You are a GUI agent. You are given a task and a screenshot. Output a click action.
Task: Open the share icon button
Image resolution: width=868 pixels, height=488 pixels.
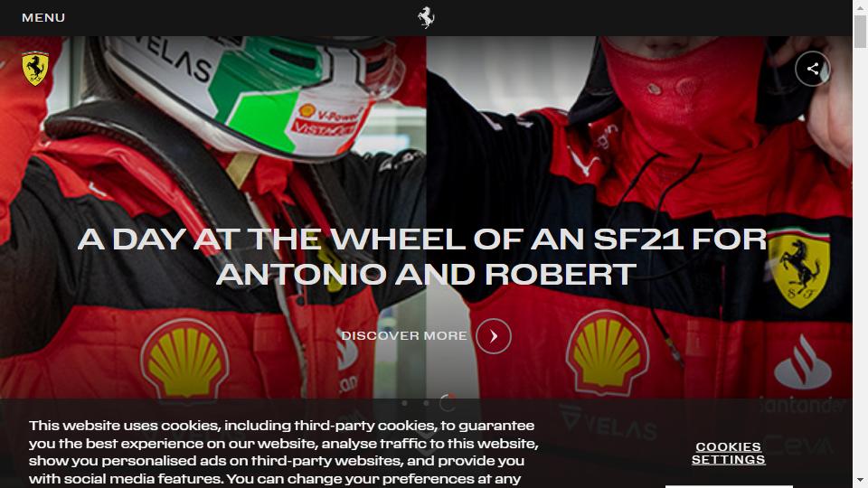click(812, 69)
